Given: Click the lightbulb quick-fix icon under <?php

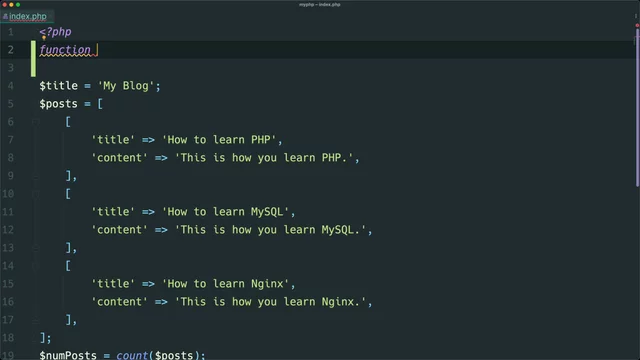Looking at the screenshot, I should point(44,38).
